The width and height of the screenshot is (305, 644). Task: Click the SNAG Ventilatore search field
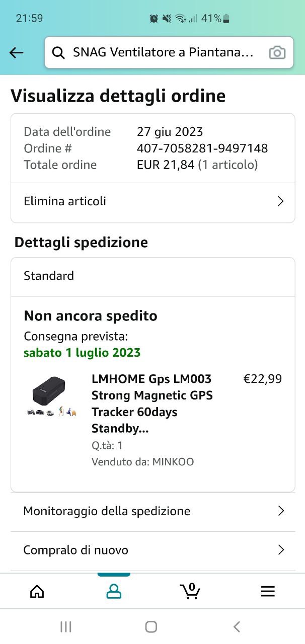click(163, 52)
